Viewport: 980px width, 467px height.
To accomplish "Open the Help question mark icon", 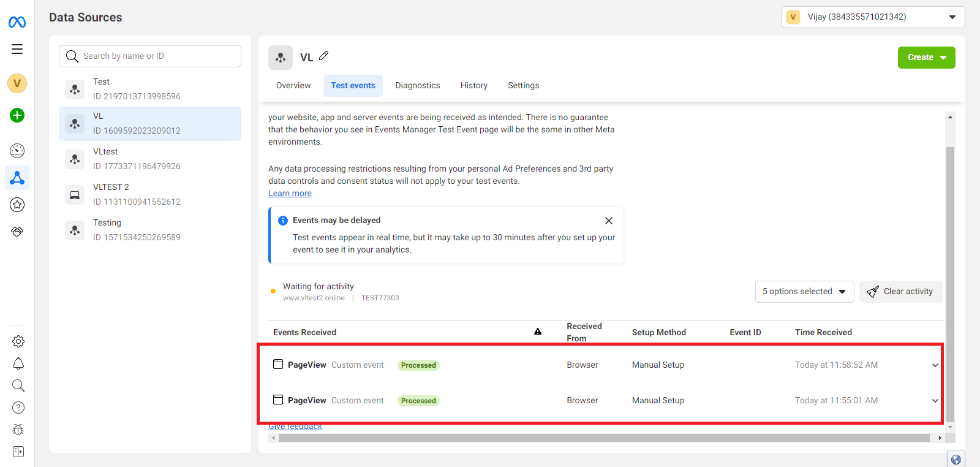I will (x=18, y=408).
